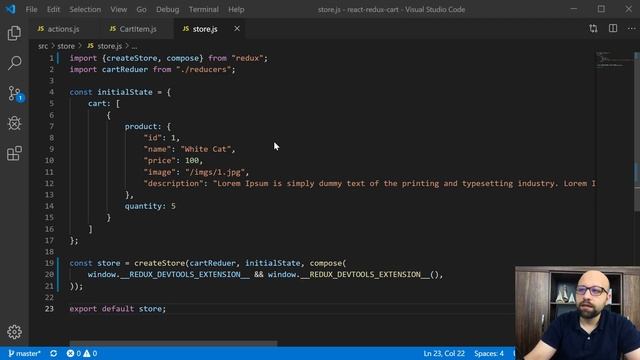Click the Open Changes compare icon
The width and height of the screenshot is (640, 360).
click(593, 29)
